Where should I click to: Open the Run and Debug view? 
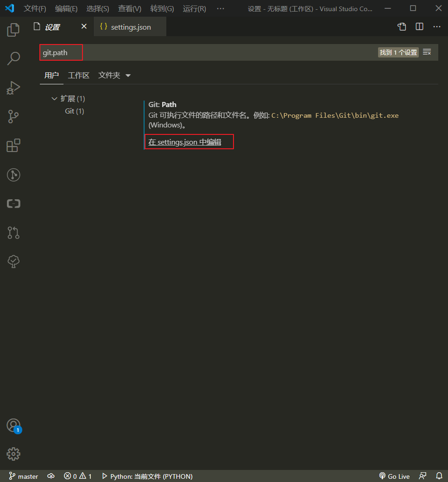point(13,88)
